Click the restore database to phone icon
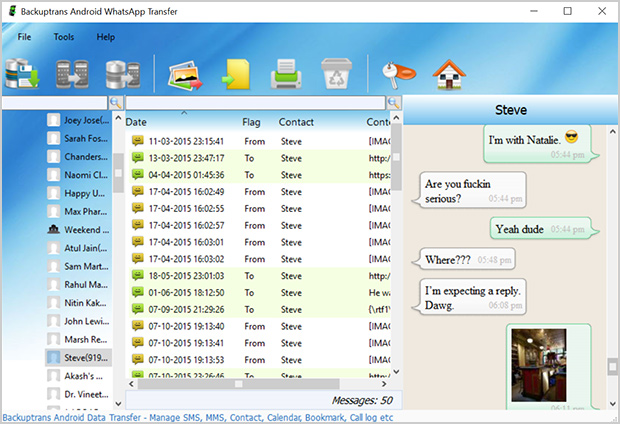620x424 pixels. [123, 74]
